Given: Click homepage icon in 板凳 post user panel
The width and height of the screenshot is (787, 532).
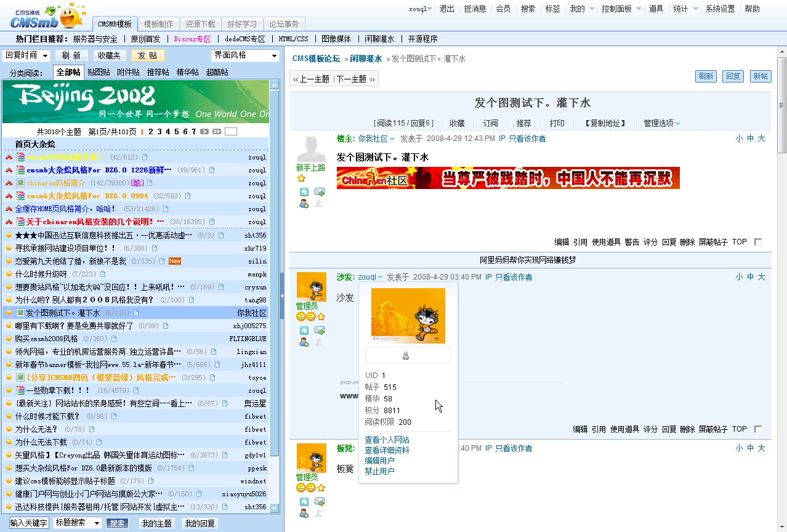Looking at the screenshot, I should pos(304,502).
